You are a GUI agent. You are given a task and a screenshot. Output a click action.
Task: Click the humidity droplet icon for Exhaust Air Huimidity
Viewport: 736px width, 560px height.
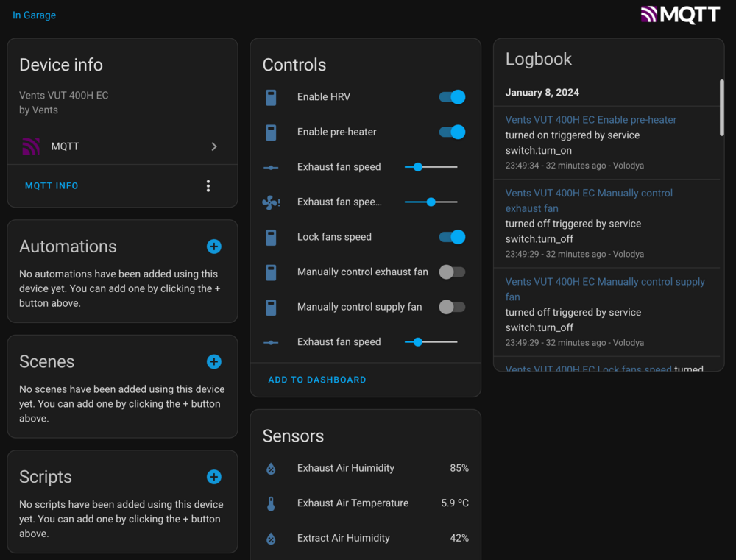tap(272, 468)
